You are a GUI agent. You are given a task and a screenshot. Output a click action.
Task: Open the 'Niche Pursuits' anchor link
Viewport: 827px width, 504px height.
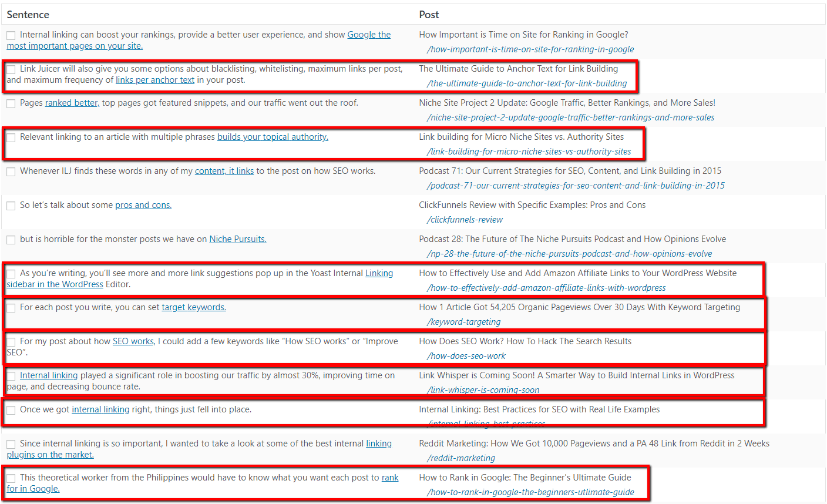point(238,239)
